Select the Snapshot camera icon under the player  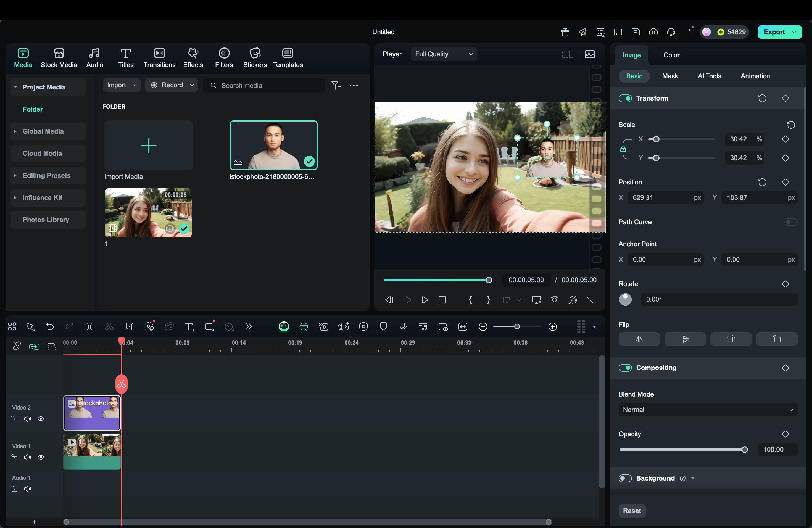click(x=554, y=300)
